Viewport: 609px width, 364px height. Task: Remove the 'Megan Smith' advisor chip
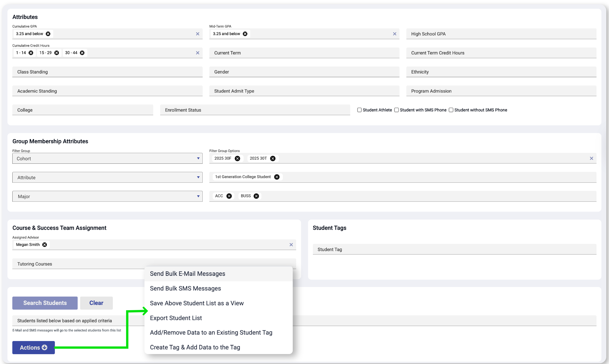[x=45, y=245]
